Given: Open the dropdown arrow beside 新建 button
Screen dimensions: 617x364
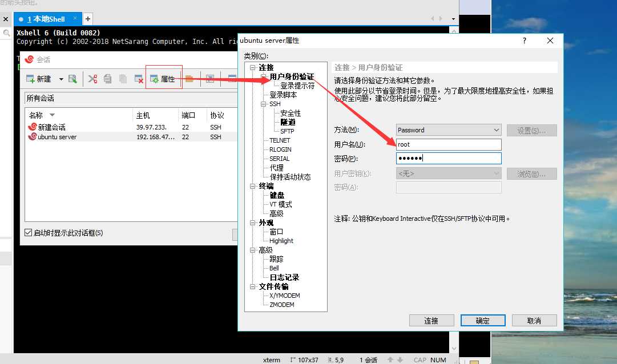Looking at the screenshot, I should pos(61,79).
